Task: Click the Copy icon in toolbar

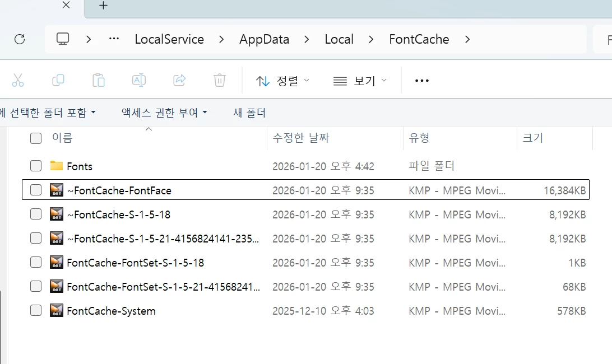Action: click(58, 81)
